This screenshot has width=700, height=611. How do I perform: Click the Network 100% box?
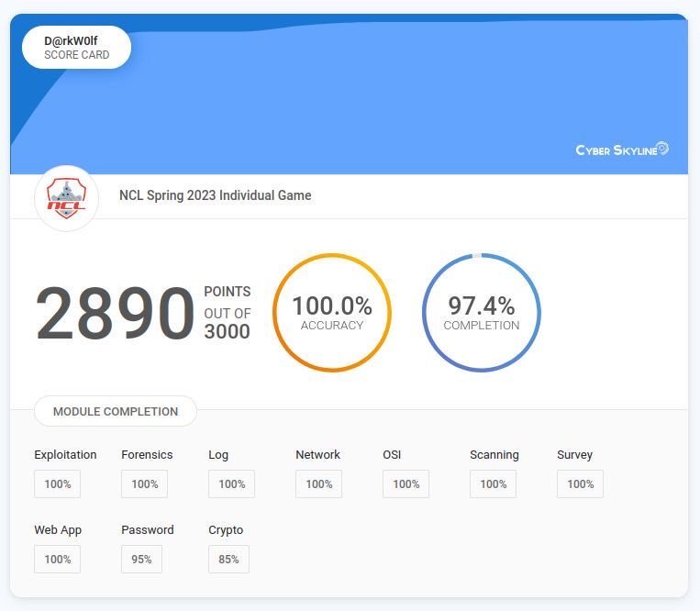[x=318, y=483]
